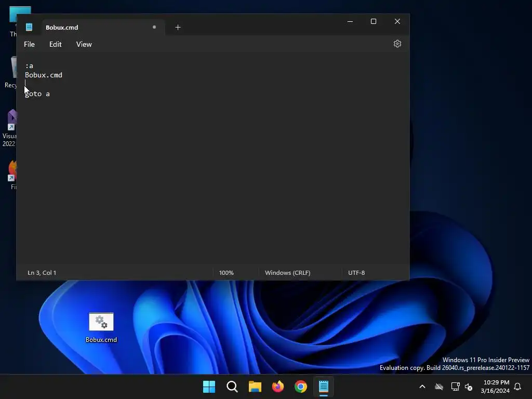Click the Notepad icon in the taskbar
This screenshot has height=399, width=532.
[324, 387]
